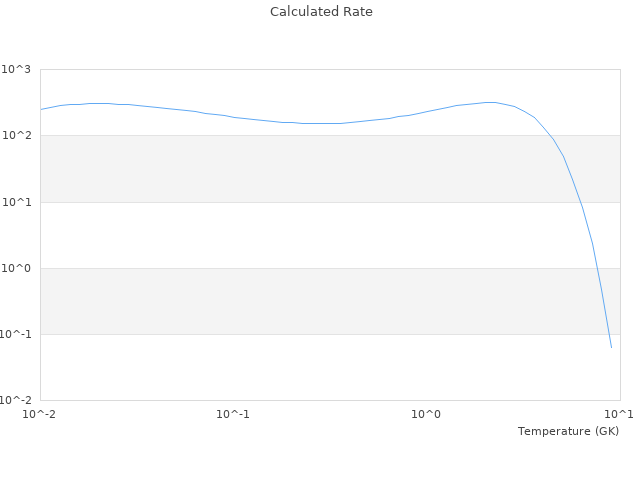The height and width of the screenshot is (480, 640).
Task: Select the blue curve's shallow dip mid-chart
Action: click(x=320, y=123)
